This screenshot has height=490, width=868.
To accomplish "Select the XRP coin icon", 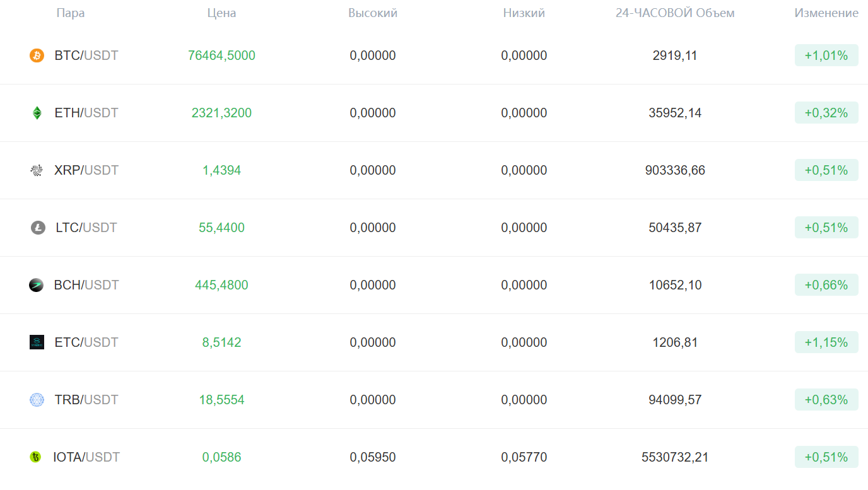I will pyautogui.click(x=37, y=170).
